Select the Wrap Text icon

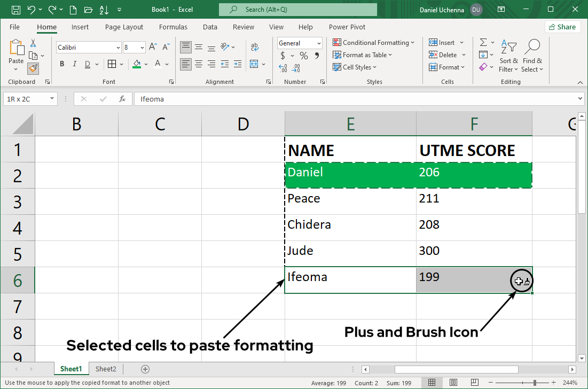[x=254, y=46]
